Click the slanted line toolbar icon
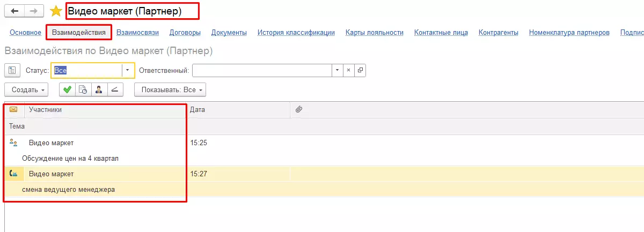Viewport: 644px width, 232px height. [x=115, y=90]
